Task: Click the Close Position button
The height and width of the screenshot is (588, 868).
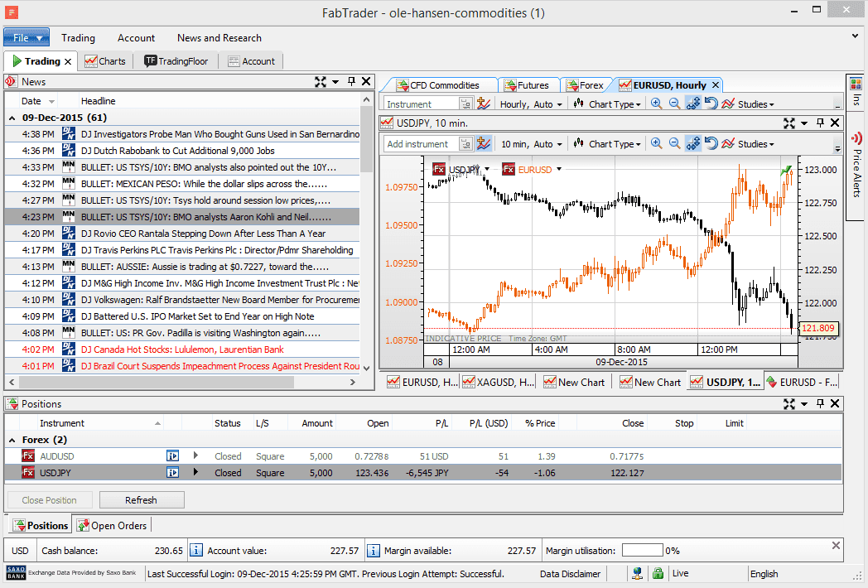Action: click(49, 500)
